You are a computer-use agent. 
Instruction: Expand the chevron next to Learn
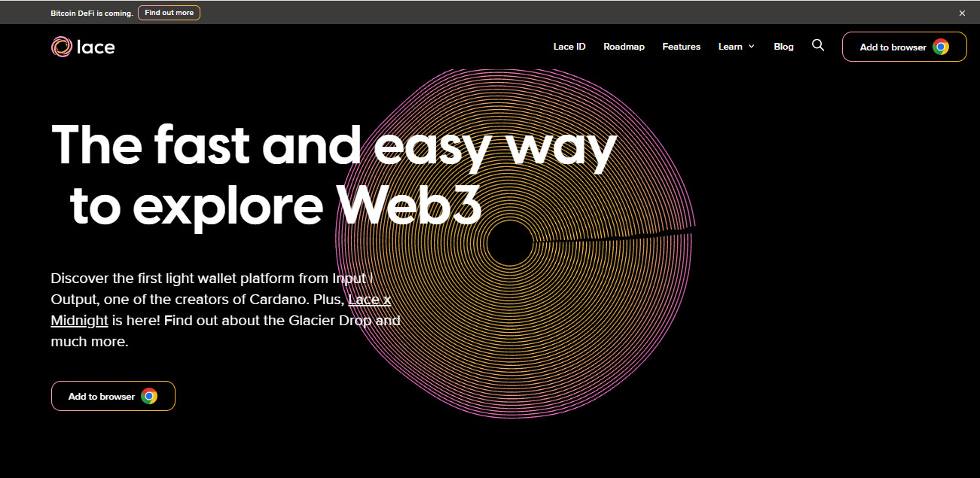751,47
